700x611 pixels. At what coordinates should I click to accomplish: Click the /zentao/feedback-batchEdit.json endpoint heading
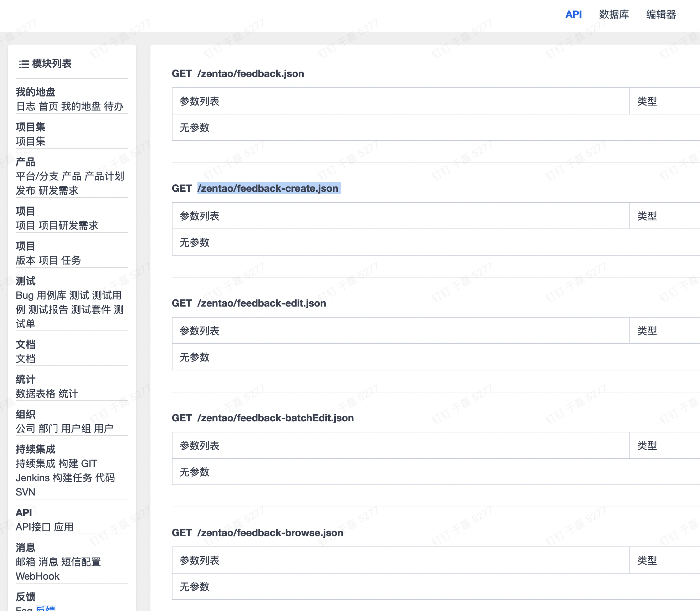tap(275, 418)
